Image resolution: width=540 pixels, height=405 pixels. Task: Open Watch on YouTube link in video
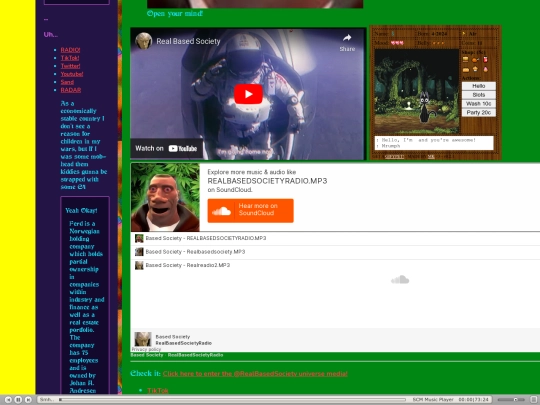[166, 148]
